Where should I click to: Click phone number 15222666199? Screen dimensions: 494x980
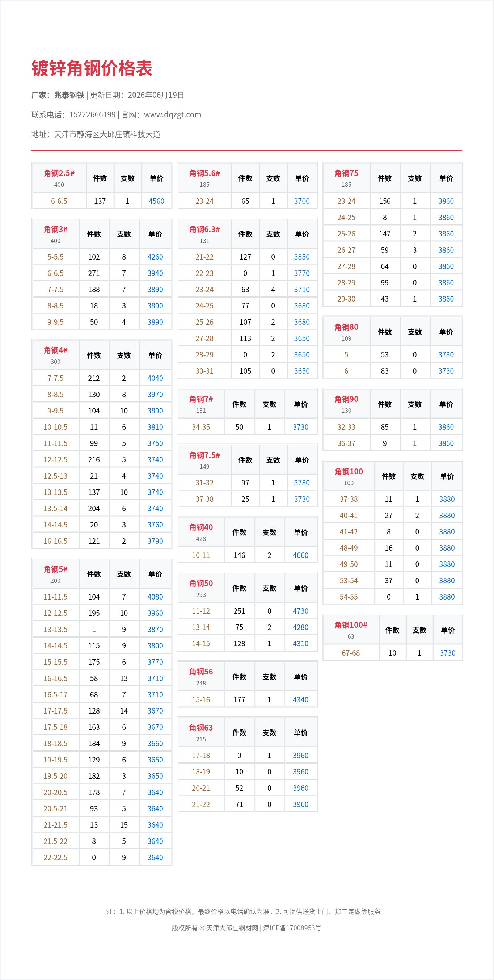[92, 114]
